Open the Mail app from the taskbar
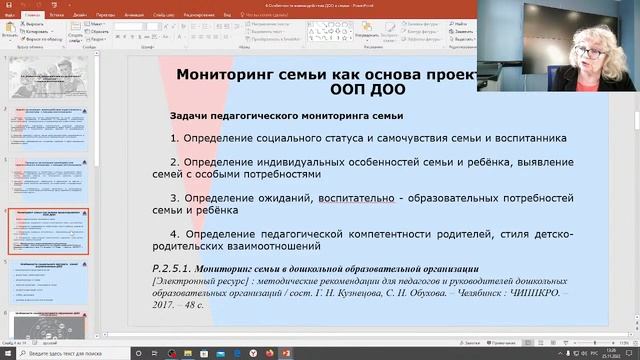The image size is (640, 360). point(220,353)
